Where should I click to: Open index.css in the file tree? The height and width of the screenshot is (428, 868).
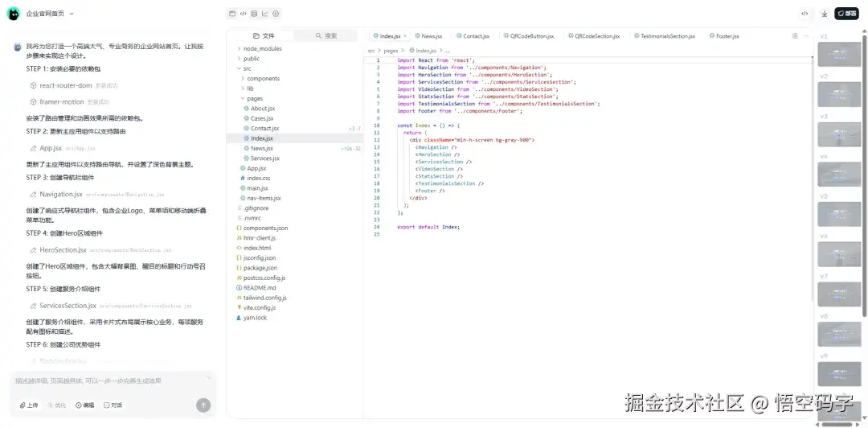(x=259, y=179)
